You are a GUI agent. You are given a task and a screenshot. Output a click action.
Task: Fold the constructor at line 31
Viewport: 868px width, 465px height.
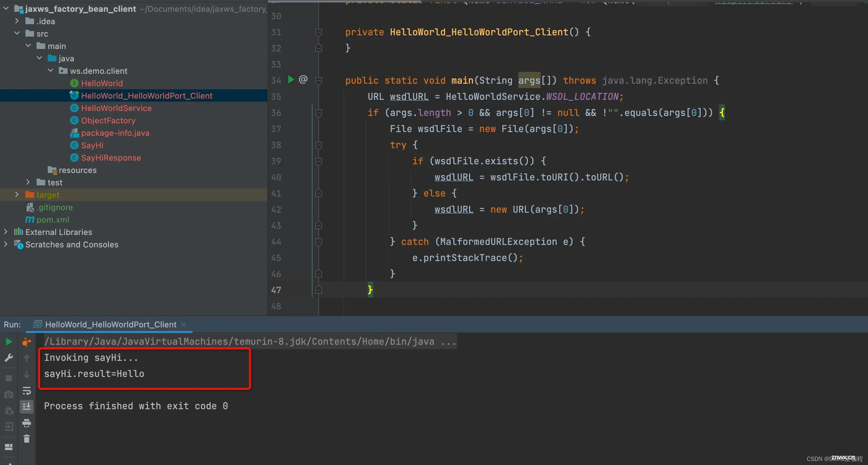318,32
